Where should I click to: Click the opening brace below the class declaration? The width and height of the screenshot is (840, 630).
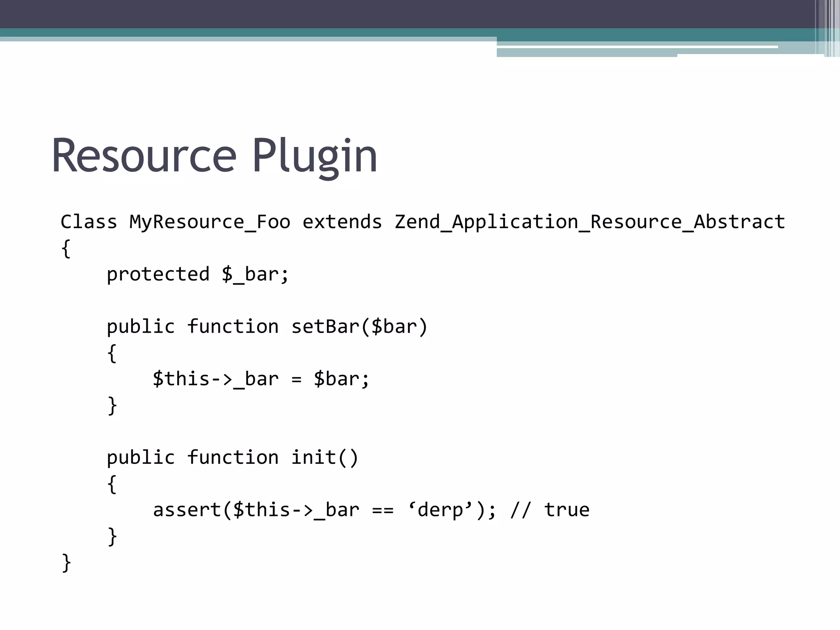coord(66,249)
